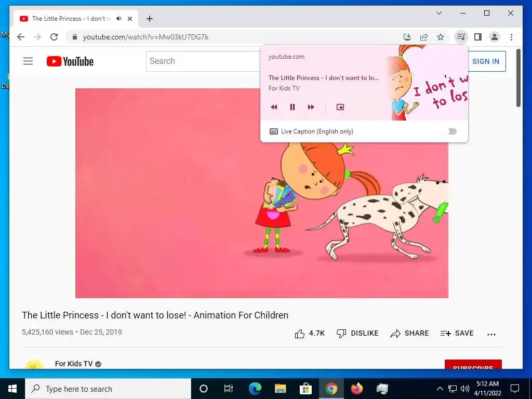This screenshot has width=532, height=399.
Task: Click the For Kids TV channel avatar
Action: (x=34, y=364)
